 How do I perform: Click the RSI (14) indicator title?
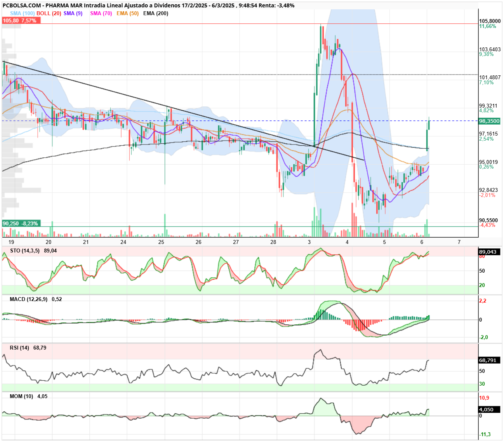19,348
